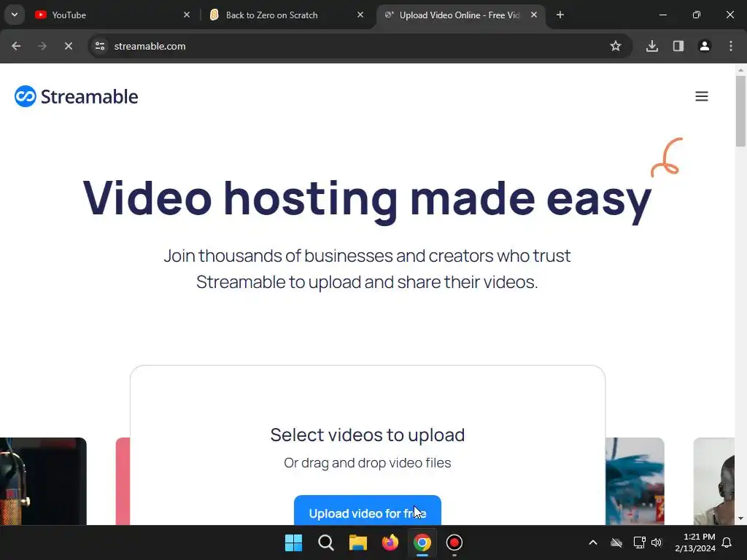Screen dimensions: 747x560
Task: Click the blue paint video thumbnail
Action: click(635, 481)
